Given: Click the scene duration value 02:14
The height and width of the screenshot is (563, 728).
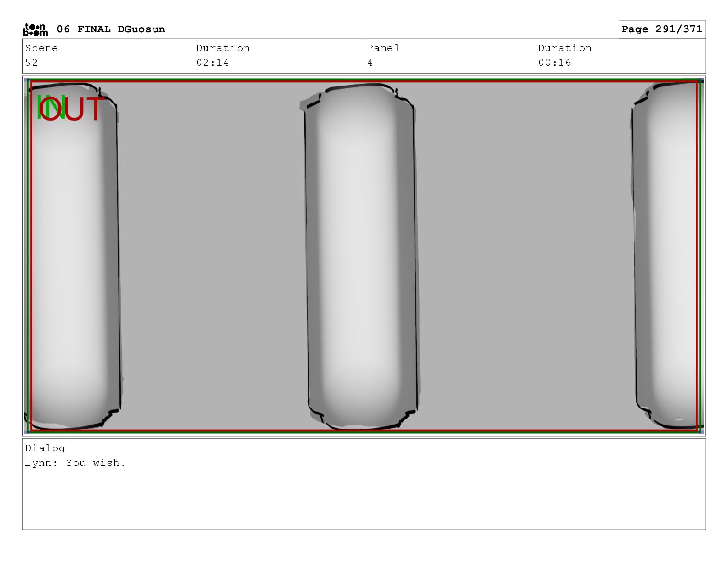Looking at the screenshot, I should 212,63.
